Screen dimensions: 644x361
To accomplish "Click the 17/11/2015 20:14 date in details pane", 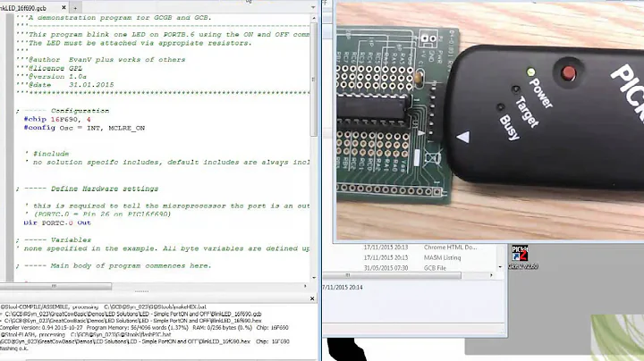I will [343, 288].
